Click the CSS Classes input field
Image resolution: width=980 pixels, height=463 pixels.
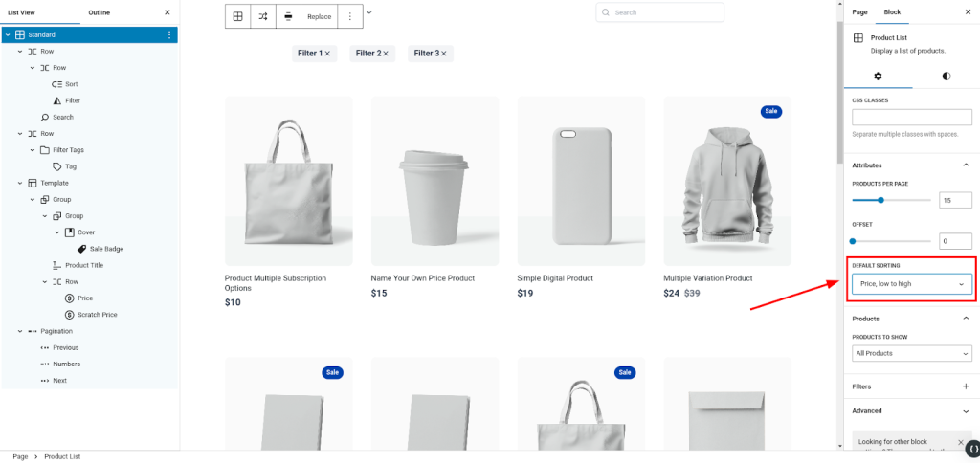[912, 118]
